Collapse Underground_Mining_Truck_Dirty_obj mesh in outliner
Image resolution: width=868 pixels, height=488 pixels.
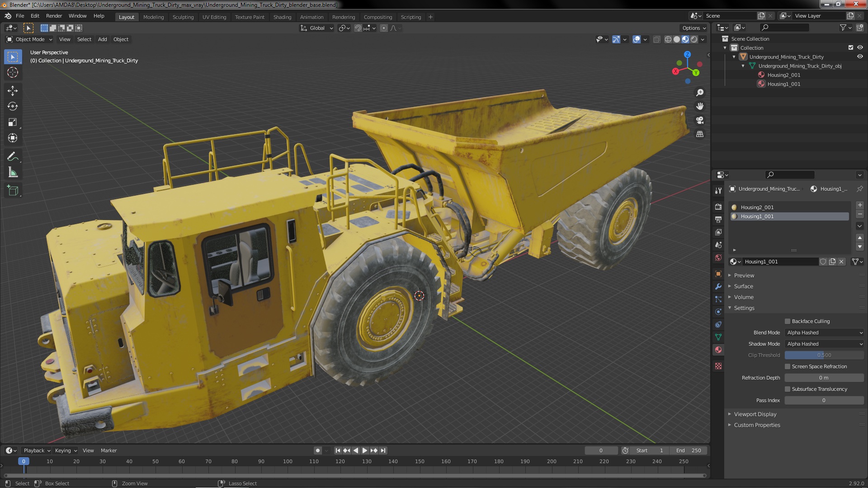(x=743, y=66)
